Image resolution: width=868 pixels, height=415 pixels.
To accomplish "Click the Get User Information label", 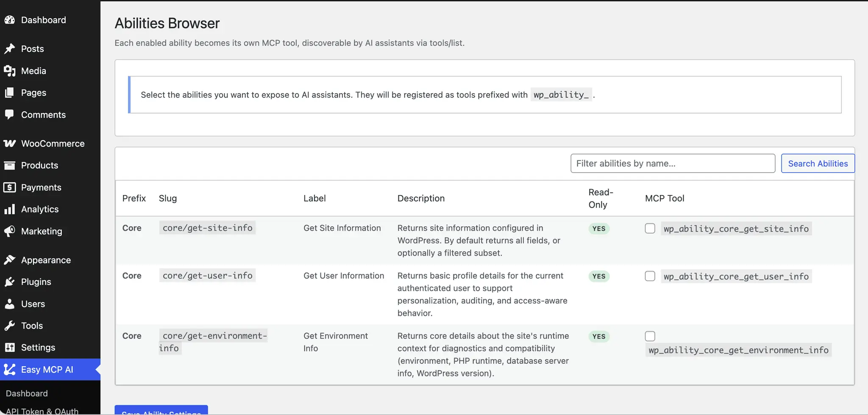I will [344, 276].
